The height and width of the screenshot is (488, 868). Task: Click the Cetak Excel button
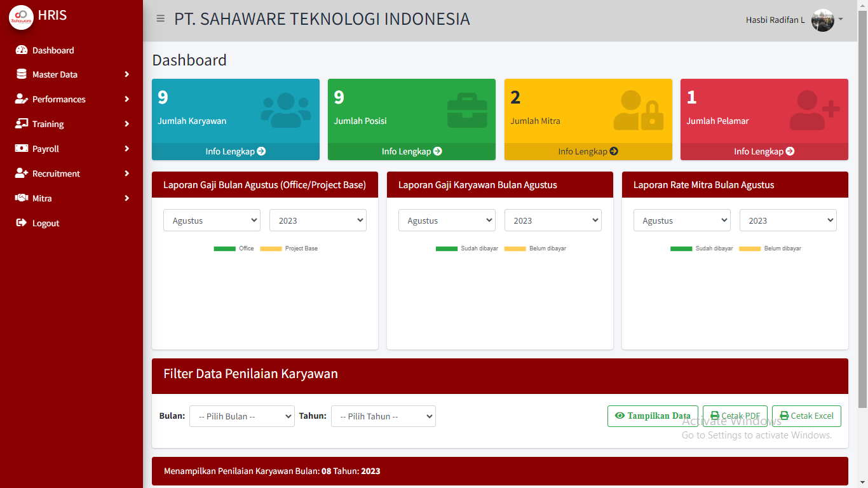coord(806,416)
